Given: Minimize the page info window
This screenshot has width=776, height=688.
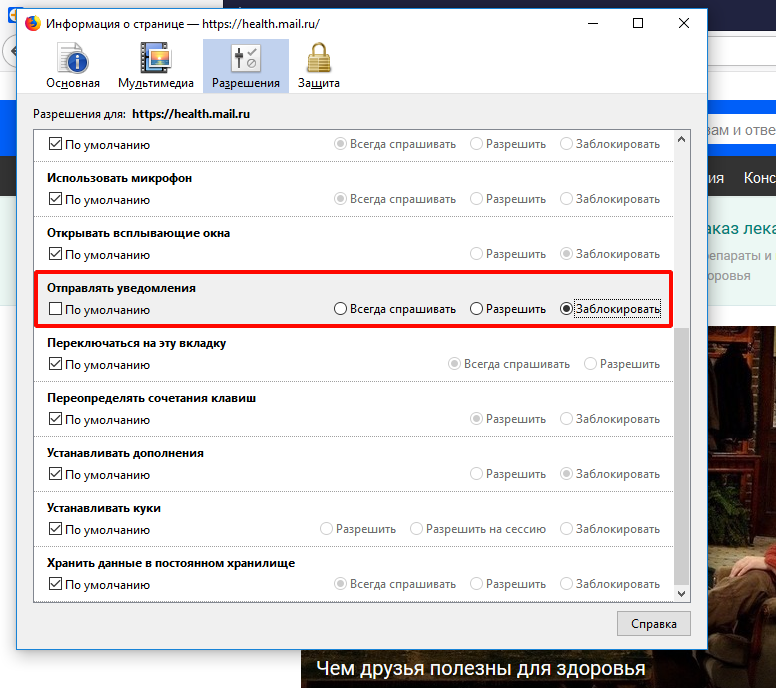Looking at the screenshot, I should tap(593, 23).
